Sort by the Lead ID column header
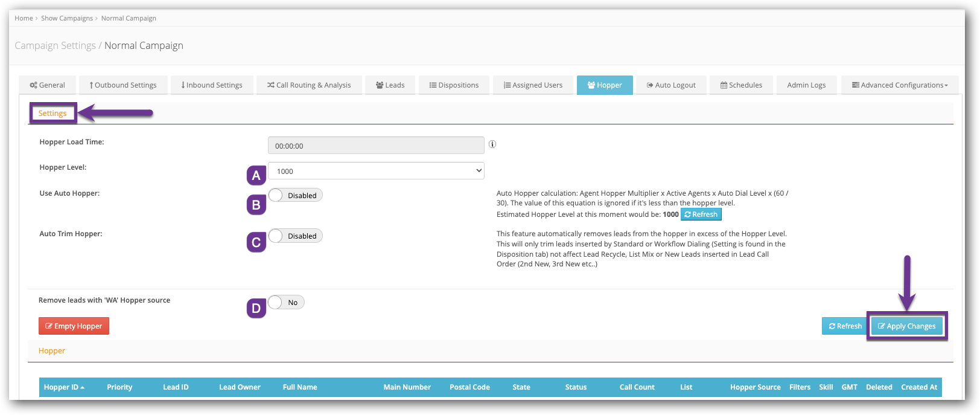The image size is (980, 415). (176, 387)
